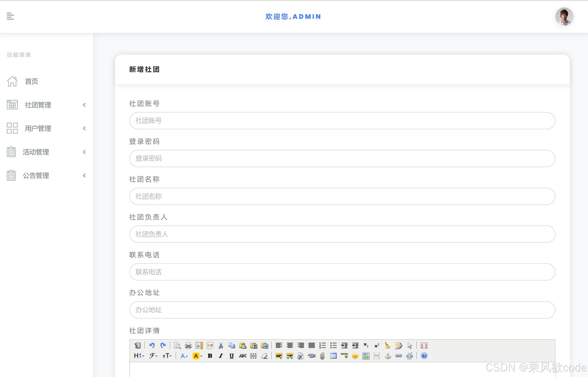Image resolution: width=588 pixels, height=377 pixels.
Task: Expand the 社团管理 sidebar menu
Action: coord(38,105)
